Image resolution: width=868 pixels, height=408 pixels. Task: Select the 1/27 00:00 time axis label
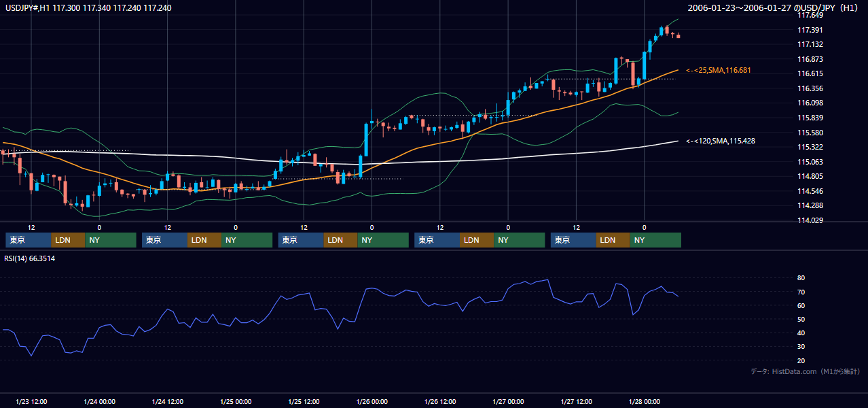[x=508, y=401]
